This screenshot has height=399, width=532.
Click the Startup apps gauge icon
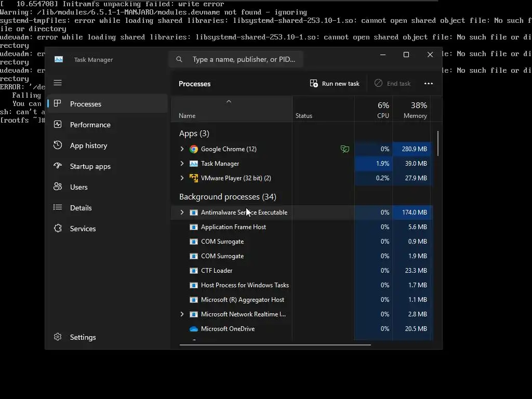click(58, 166)
